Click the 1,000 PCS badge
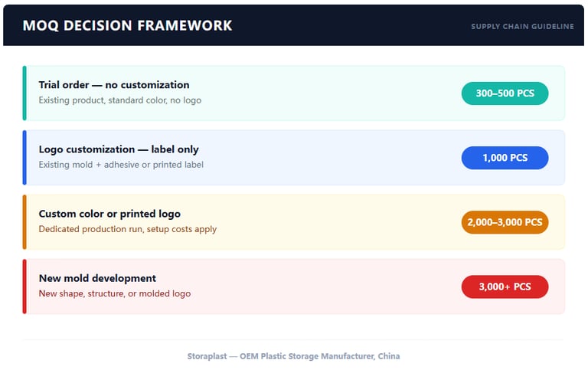This screenshot has height=370, width=588. pyautogui.click(x=505, y=158)
